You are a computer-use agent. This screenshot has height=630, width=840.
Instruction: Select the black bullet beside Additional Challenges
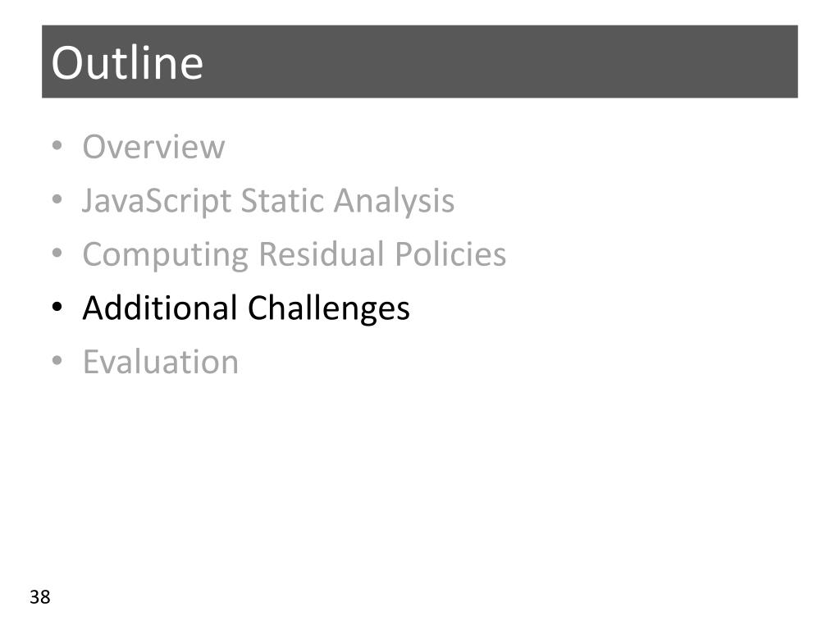coord(57,308)
